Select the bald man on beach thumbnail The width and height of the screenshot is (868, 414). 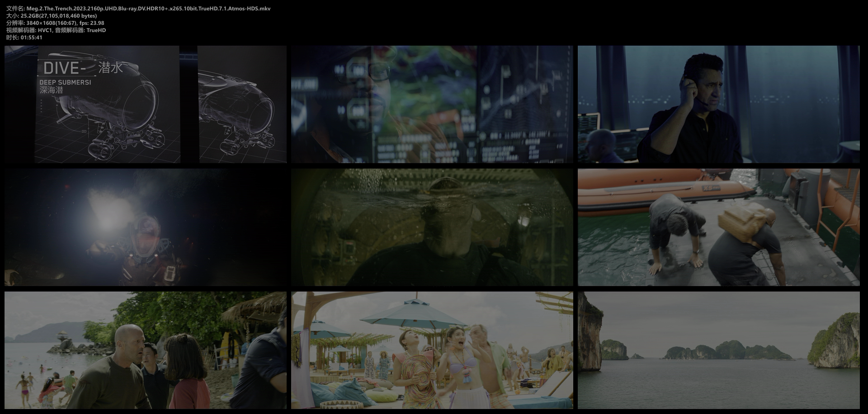(145, 350)
